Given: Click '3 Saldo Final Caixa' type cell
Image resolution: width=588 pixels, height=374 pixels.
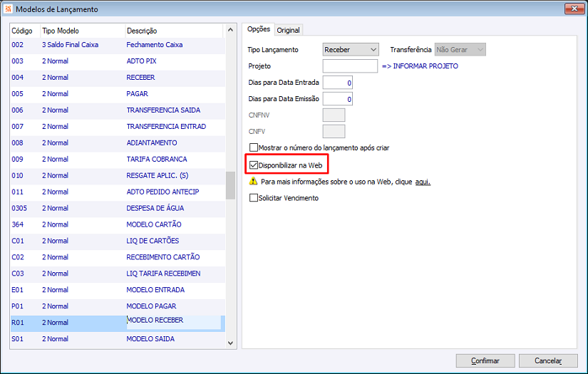Looking at the screenshot, I should (70, 45).
